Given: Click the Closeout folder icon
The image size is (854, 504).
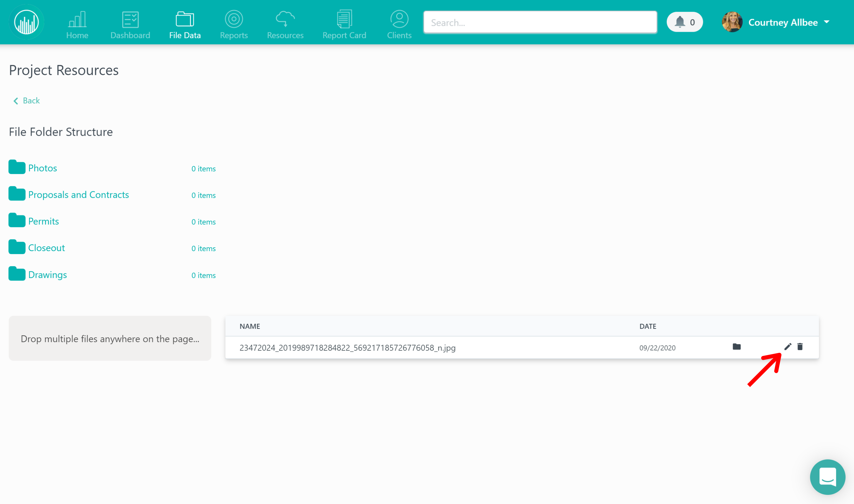Looking at the screenshot, I should [x=17, y=247].
